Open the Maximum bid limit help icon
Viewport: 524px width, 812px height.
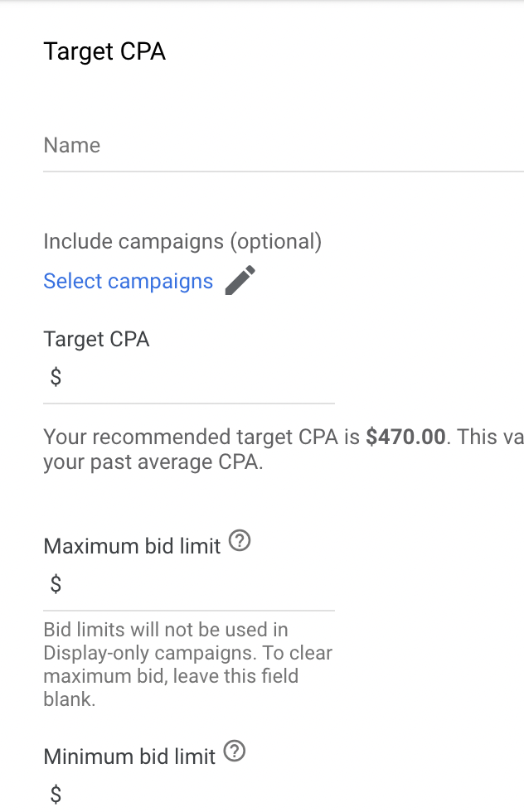(240, 540)
